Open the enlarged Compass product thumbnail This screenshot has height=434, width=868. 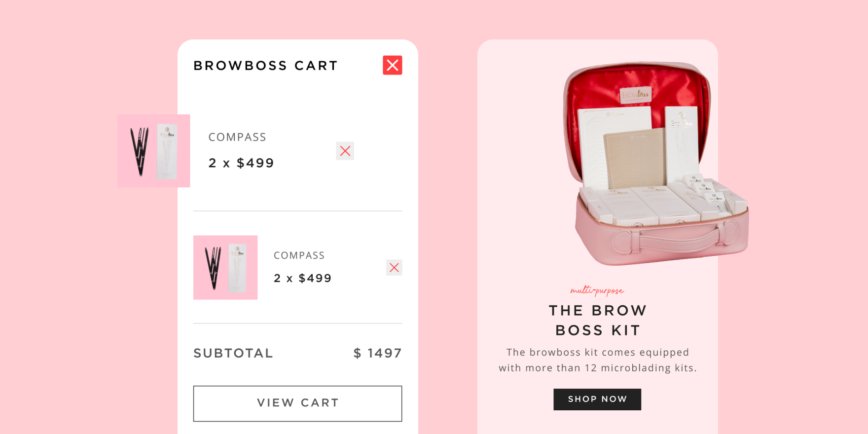pos(154,151)
